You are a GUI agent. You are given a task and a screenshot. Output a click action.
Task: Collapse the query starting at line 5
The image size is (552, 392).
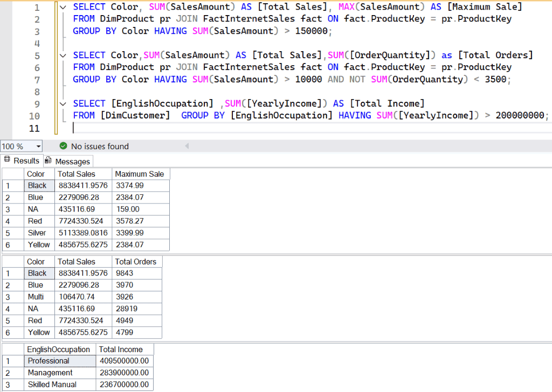point(63,55)
